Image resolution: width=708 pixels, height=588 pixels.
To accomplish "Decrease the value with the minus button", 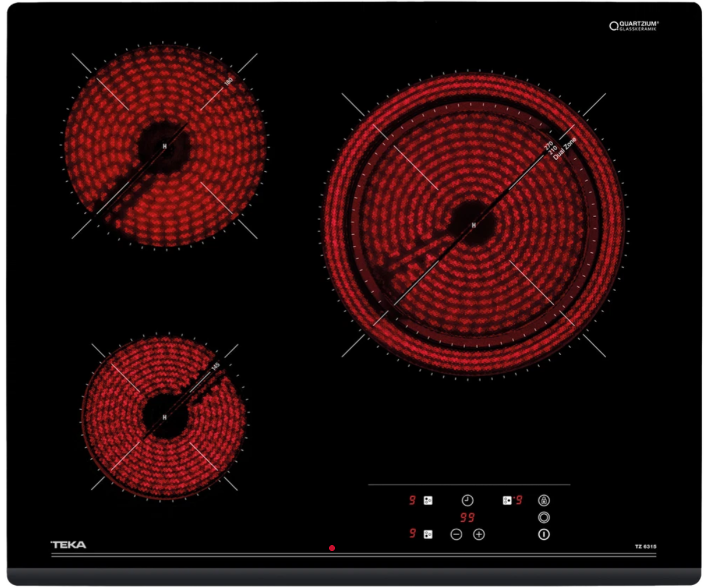I will [456, 535].
